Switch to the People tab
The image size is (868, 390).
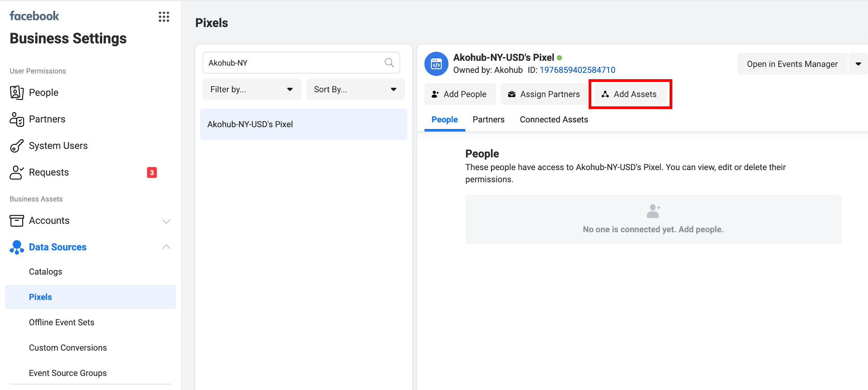[444, 119]
